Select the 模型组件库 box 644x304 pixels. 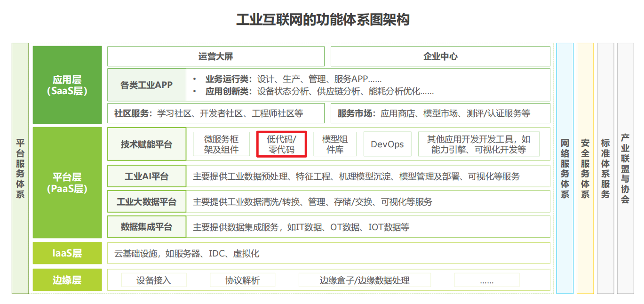[x=335, y=144]
